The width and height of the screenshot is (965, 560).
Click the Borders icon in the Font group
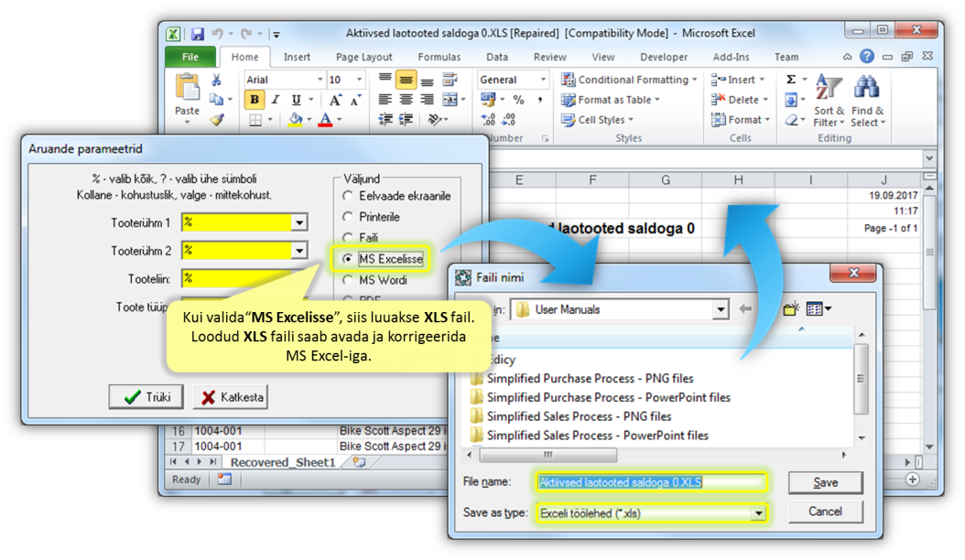(x=255, y=119)
